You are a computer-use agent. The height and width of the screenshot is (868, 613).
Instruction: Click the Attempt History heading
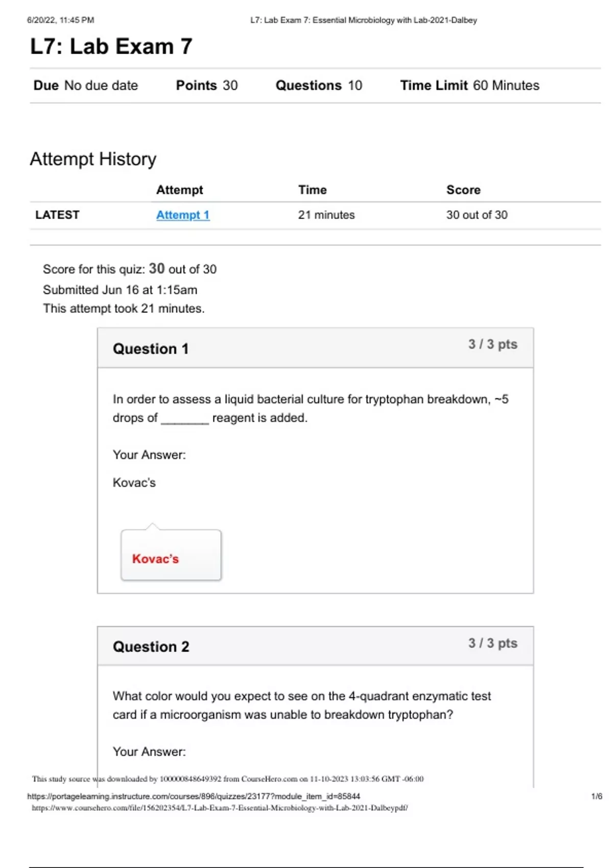pos(93,159)
